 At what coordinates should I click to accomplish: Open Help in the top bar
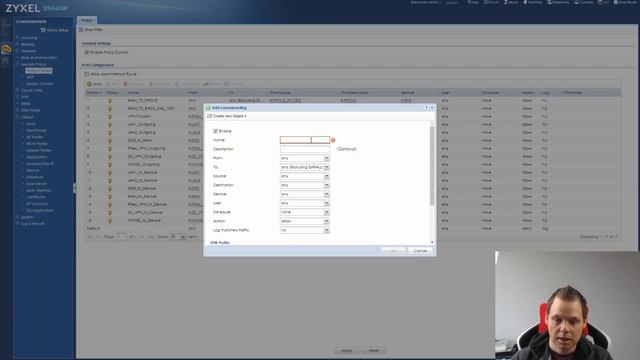tap(473, 2)
